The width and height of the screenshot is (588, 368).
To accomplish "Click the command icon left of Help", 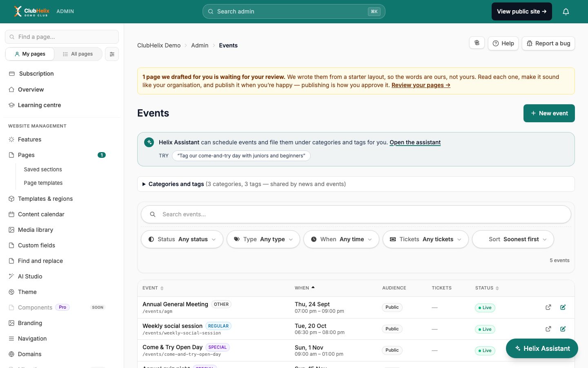I will tap(477, 43).
